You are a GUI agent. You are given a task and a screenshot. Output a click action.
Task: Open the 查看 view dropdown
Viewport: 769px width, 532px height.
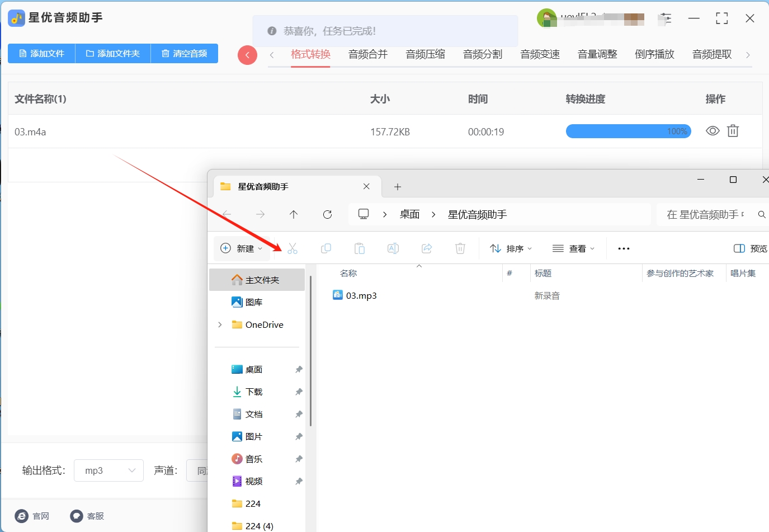click(x=573, y=248)
